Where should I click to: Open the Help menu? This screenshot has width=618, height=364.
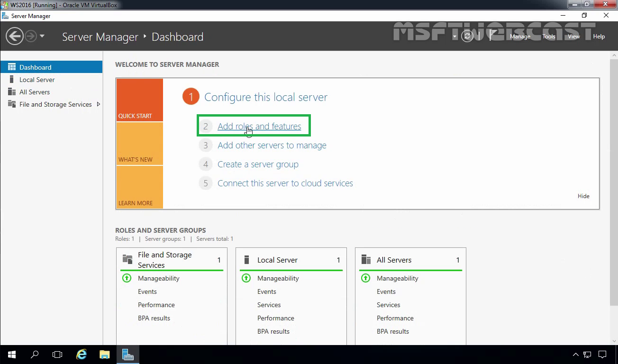click(599, 36)
